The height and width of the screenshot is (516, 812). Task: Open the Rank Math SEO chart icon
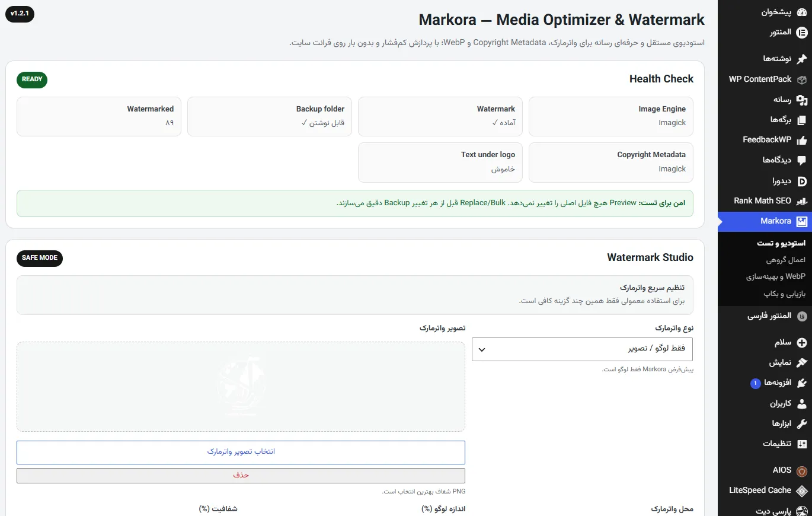802,201
